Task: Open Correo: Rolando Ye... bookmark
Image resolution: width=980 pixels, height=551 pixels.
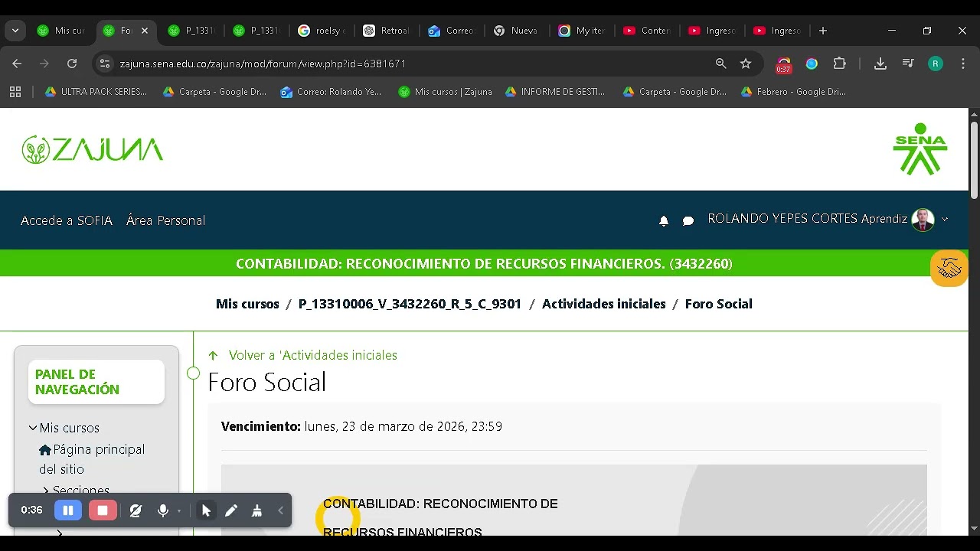Action: tap(331, 92)
